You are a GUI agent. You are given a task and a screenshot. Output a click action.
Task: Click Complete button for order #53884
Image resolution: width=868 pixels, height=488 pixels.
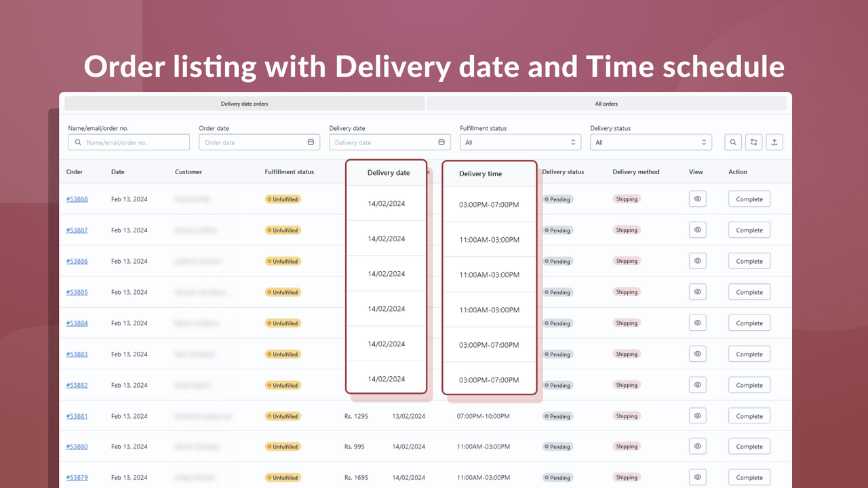tap(749, 323)
